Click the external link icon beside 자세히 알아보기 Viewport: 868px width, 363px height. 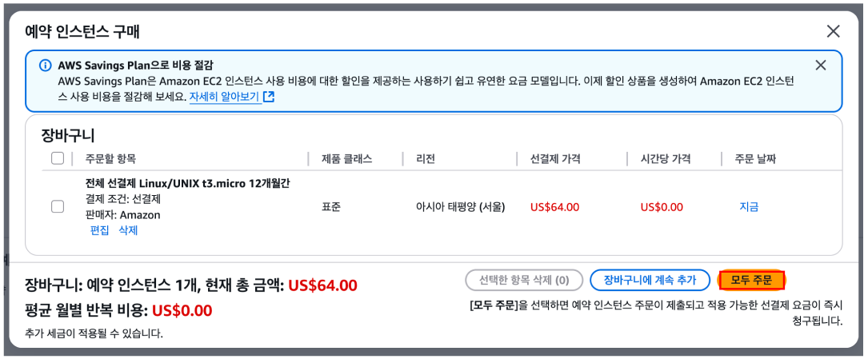pyautogui.click(x=269, y=97)
